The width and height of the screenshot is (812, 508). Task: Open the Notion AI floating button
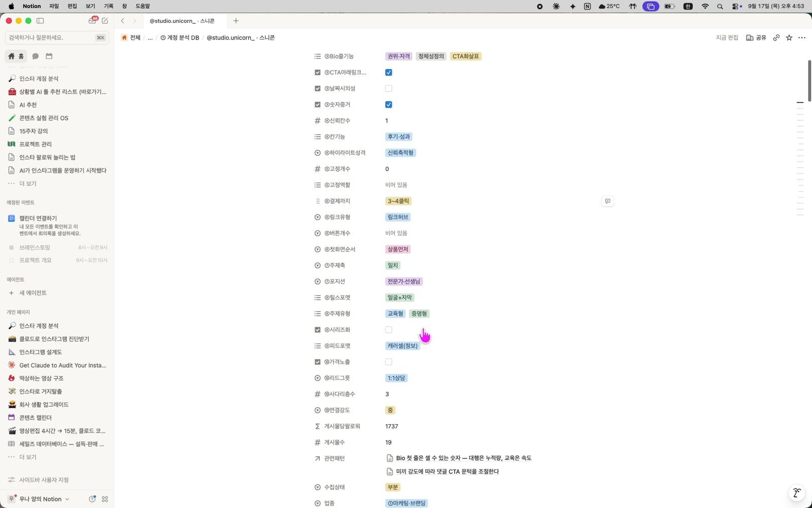point(797,493)
